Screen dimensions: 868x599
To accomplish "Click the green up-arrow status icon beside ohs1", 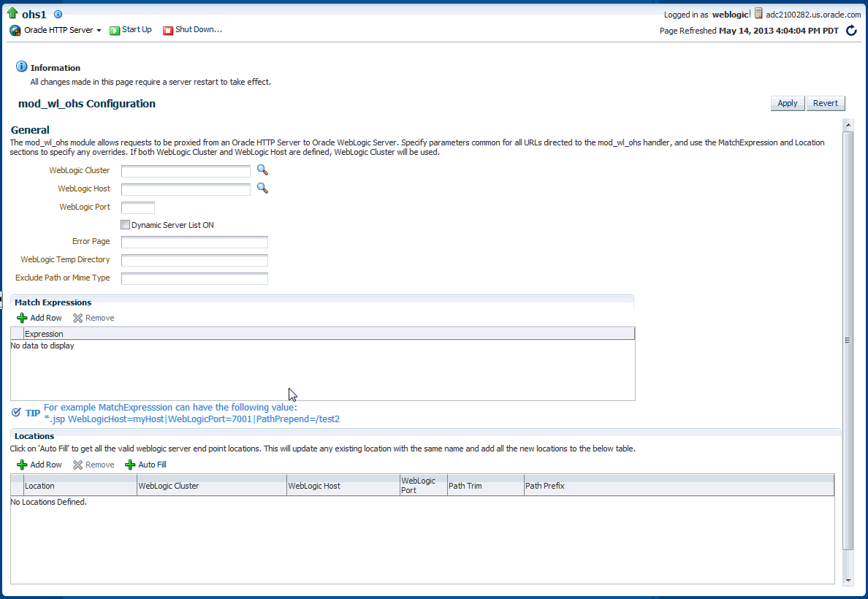I will [12, 13].
